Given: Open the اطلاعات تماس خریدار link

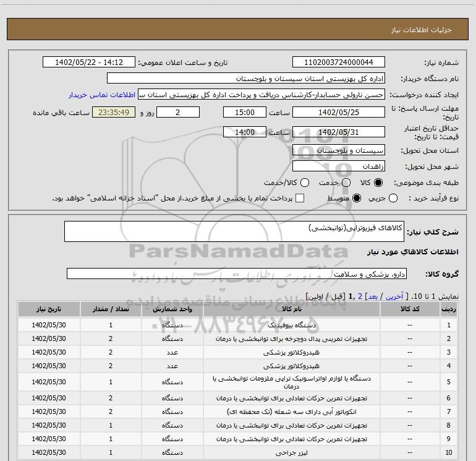Looking at the screenshot, I should pyautogui.click(x=102, y=95).
